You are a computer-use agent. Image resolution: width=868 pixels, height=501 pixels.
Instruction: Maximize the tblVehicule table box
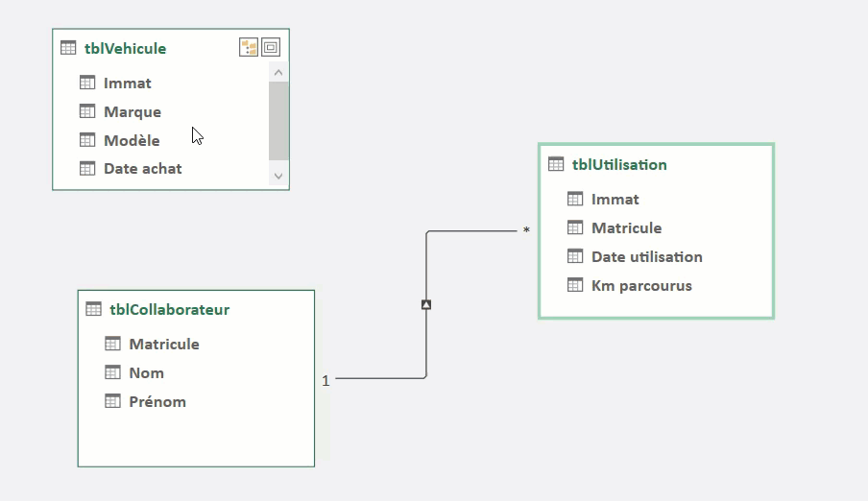271,48
